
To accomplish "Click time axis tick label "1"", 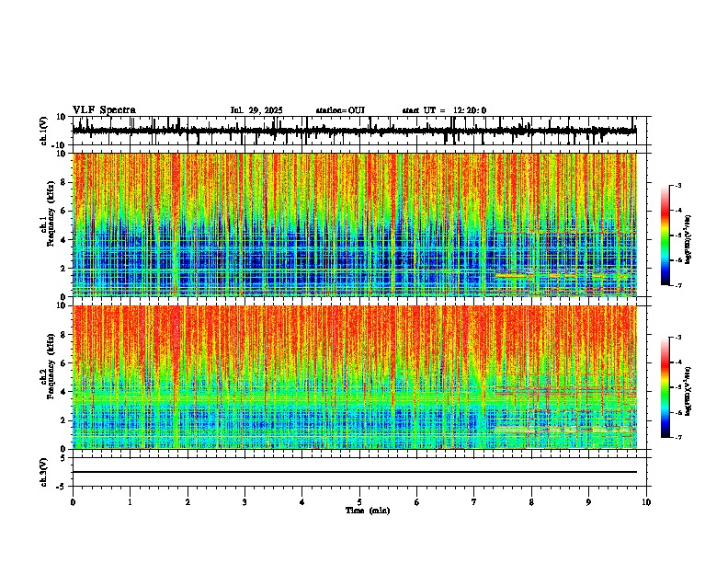I will (130, 502).
